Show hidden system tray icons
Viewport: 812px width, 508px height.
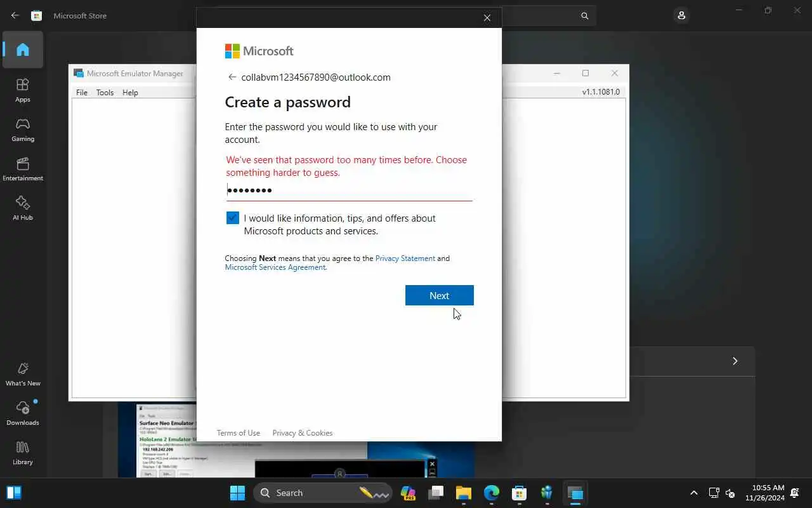coord(693,493)
